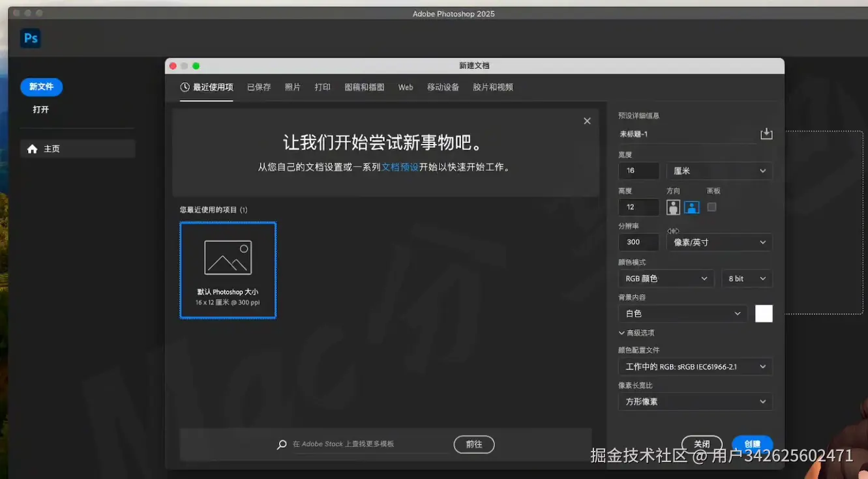Select portrait orientation icon
This screenshot has width=868, height=479.
point(673,207)
